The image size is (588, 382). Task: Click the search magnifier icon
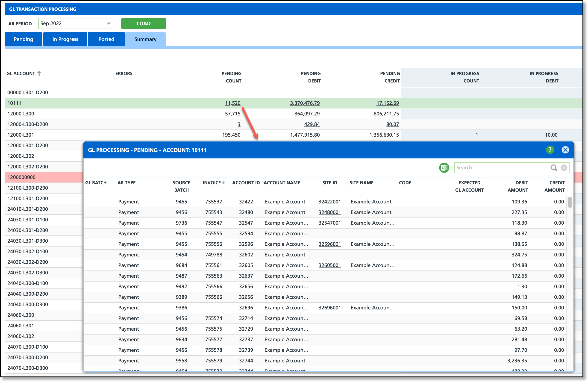(554, 168)
